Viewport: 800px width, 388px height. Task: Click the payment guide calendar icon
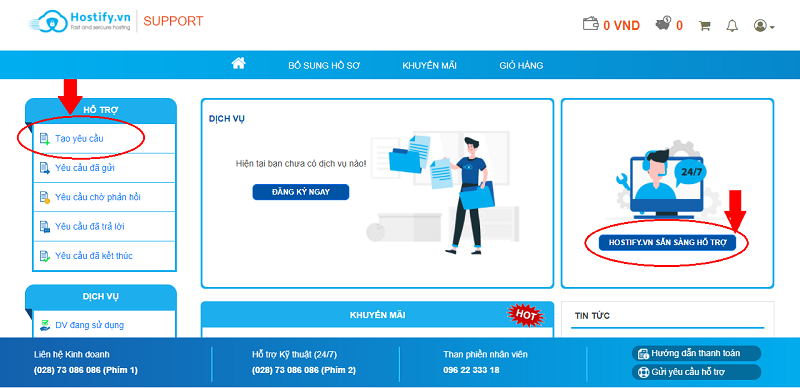643,353
